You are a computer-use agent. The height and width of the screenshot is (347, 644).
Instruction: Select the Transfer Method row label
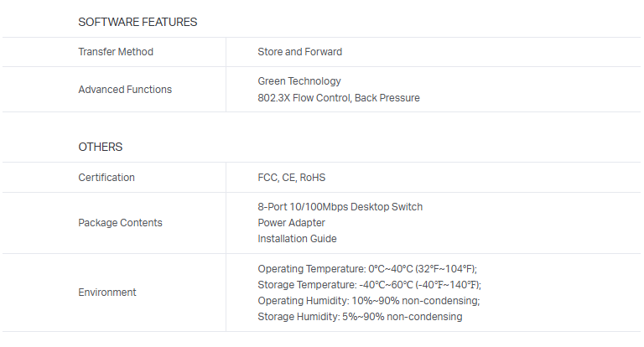pyautogui.click(x=116, y=52)
